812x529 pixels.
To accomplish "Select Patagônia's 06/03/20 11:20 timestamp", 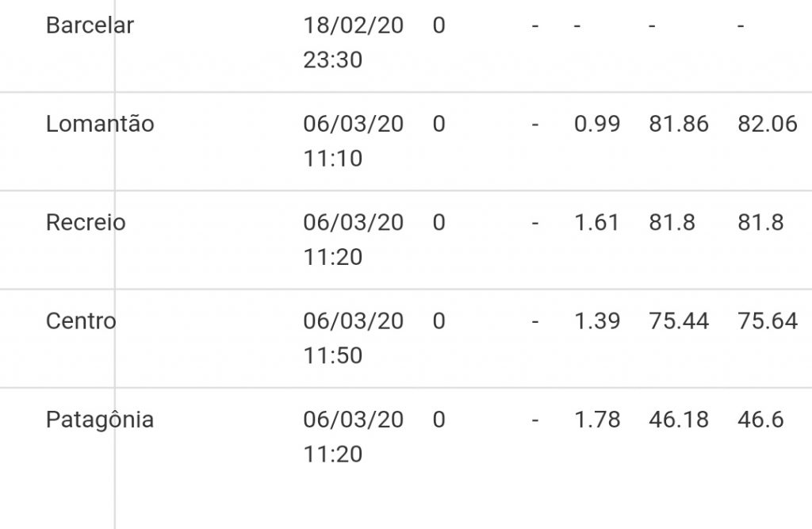I will click(x=353, y=435).
